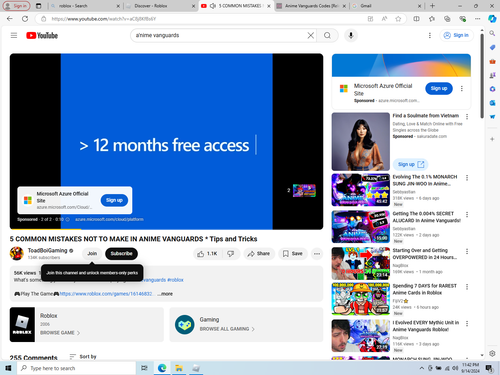Click Sign up on video overlay ad
This screenshot has height=375, width=500.
pyautogui.click(x=114, y=200)
